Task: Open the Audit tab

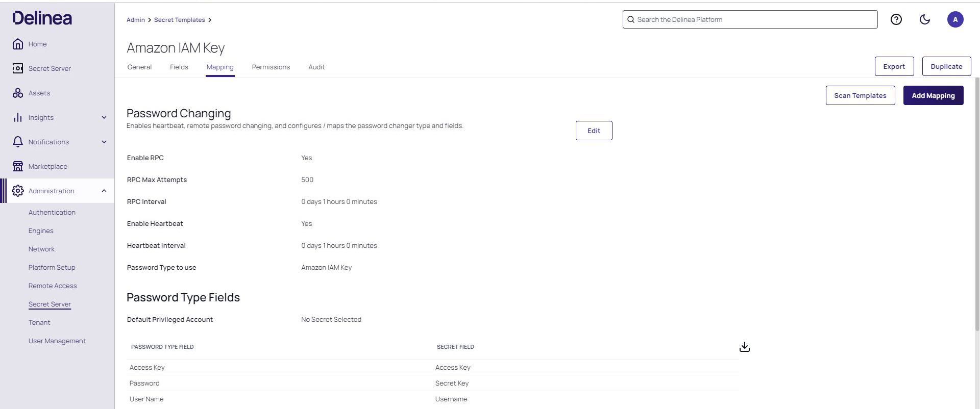Action: [316, 67]
